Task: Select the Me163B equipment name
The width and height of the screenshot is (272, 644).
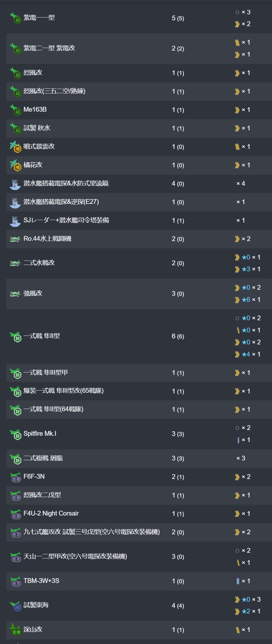Action: pos(35,110)
